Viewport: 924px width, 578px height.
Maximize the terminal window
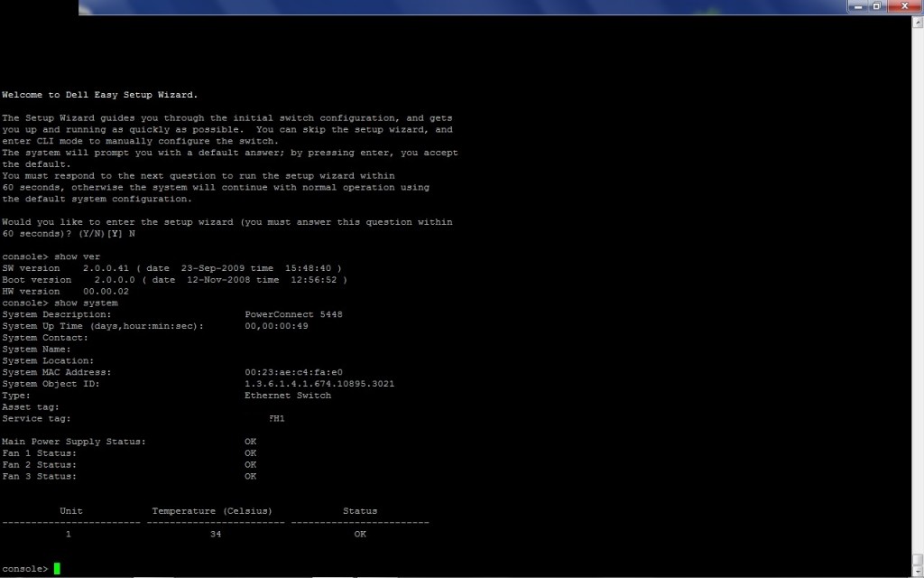point(876,6)
